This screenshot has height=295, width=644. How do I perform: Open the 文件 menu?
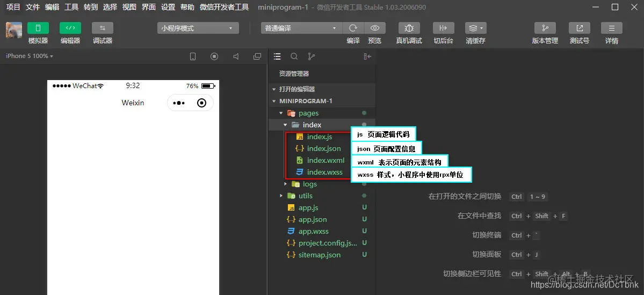(x=32, y=7)
